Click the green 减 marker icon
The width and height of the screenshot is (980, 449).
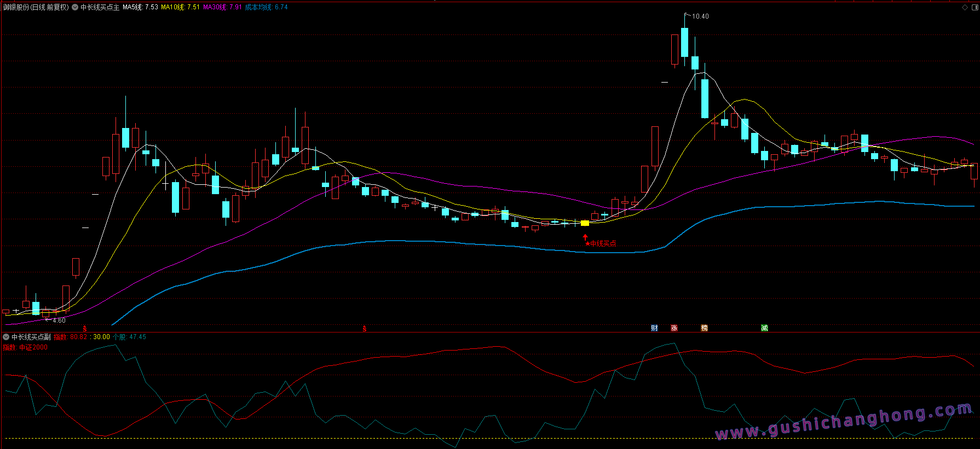tap(764, 328)
